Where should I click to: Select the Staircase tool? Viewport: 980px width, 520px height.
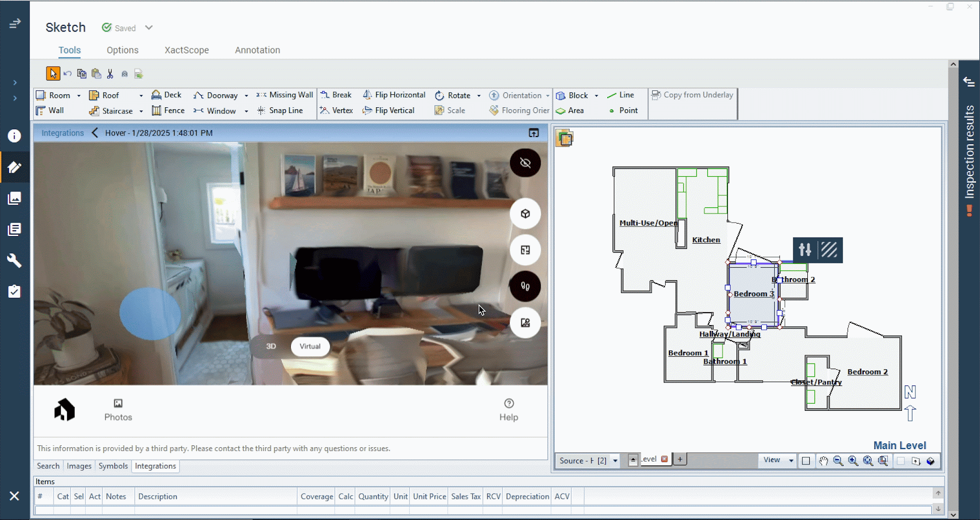pyautogui.click(x=111, y=111)
